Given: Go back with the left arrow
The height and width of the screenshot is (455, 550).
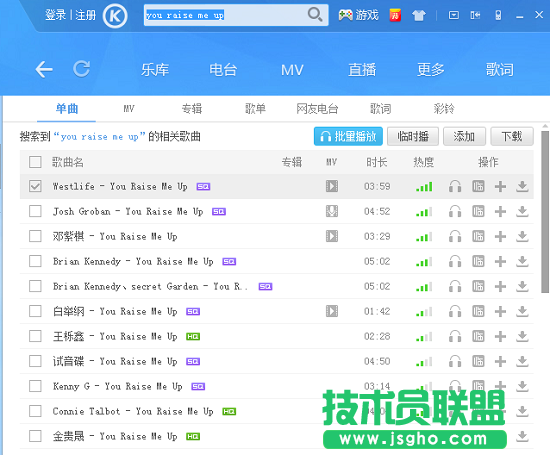Looking at the screenshot, I should click(44, 69).
